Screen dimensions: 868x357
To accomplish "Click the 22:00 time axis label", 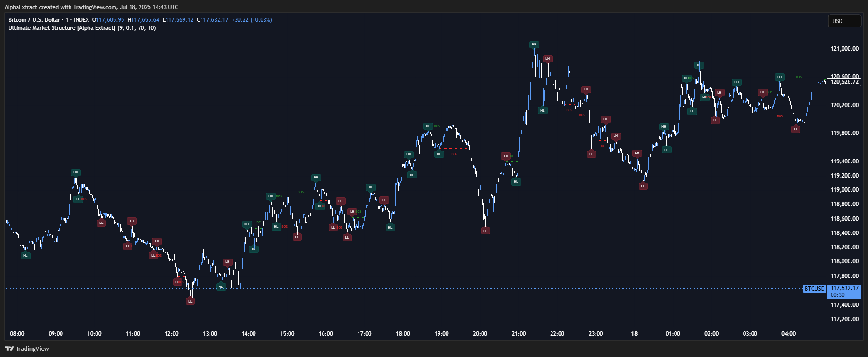I will click(557, 334).
